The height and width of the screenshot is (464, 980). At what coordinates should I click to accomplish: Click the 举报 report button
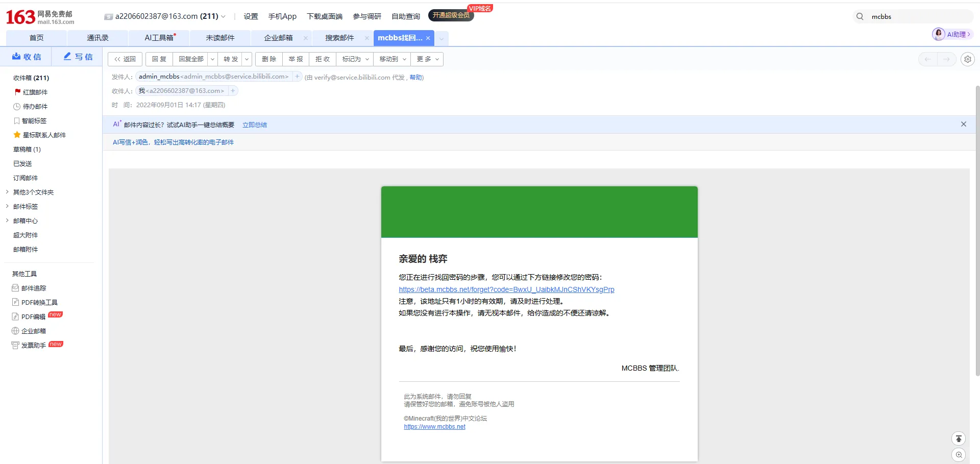[x=296, y=59]
